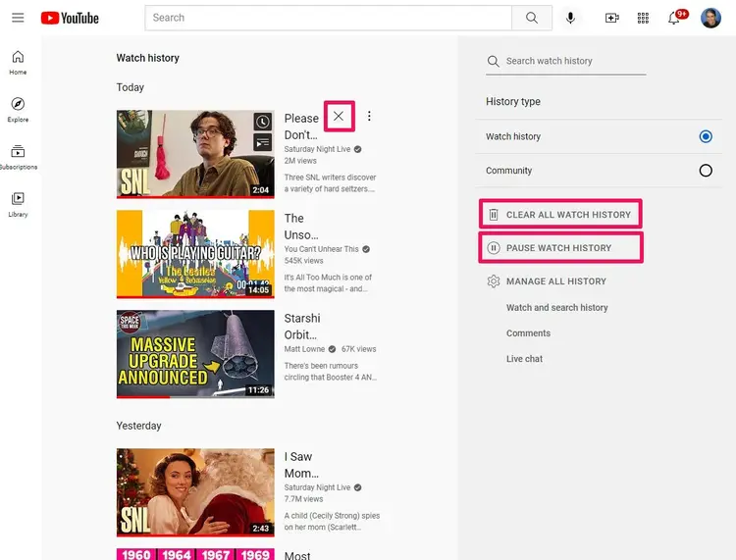
Task: Select Community radio button
Action: [x=706, y=171]
